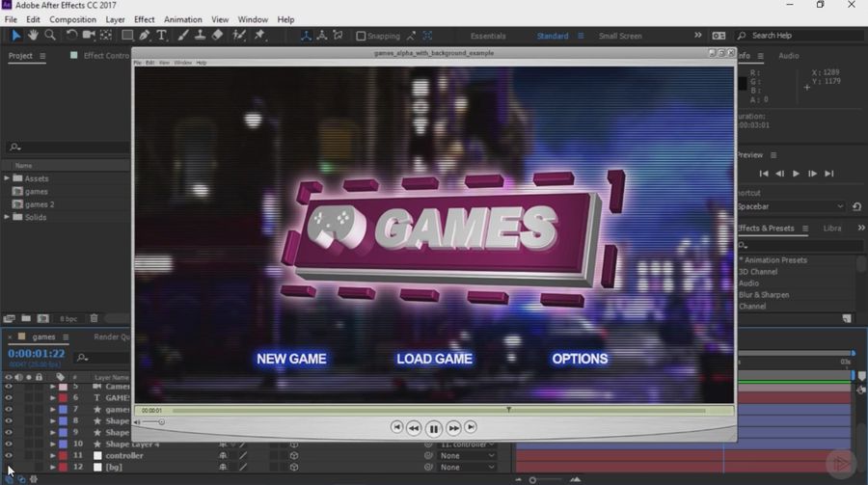The height and width of the screenshot is (485, 868).
Task: Create new folder in Project panel
Action: [26, 318]
